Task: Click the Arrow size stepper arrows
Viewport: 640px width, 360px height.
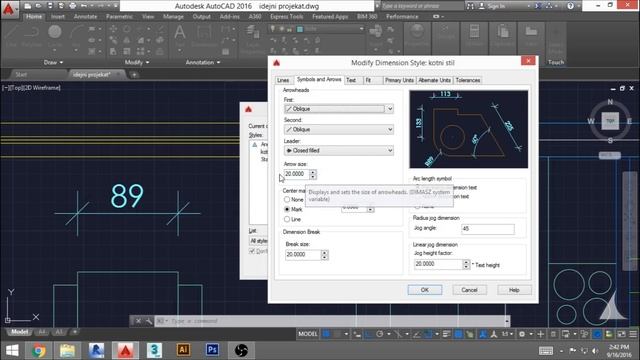Action: coord(313,174)
